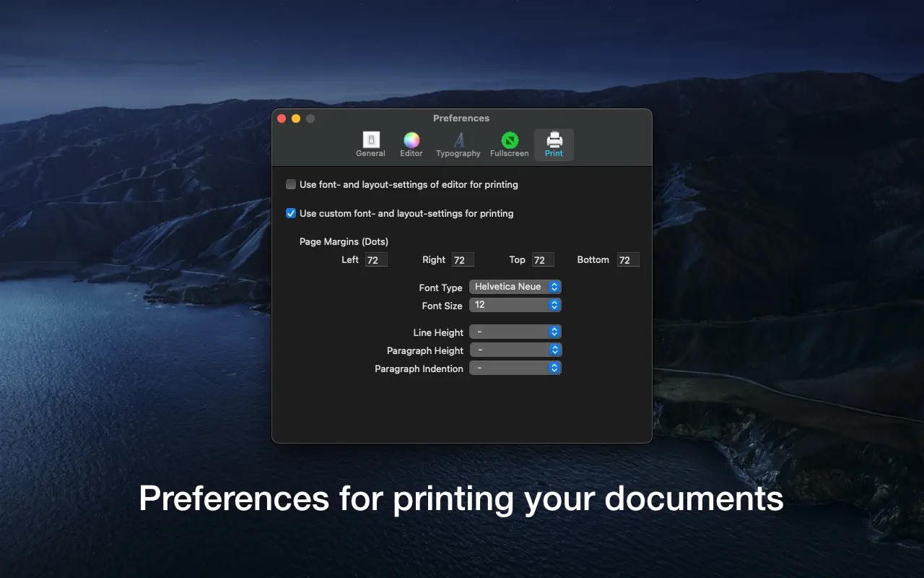Screen dimensions: 924x578
Task: Open the General preferences icon
Action: pos(370,140)
